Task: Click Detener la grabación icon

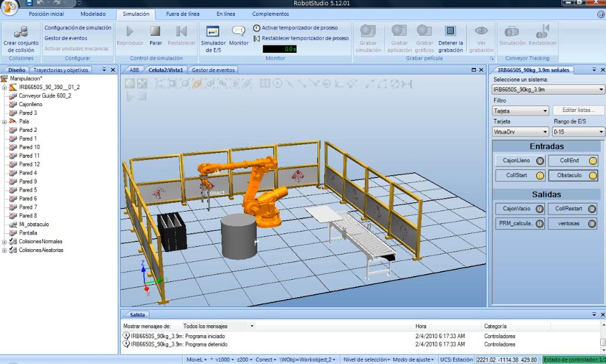Action: 451,32
